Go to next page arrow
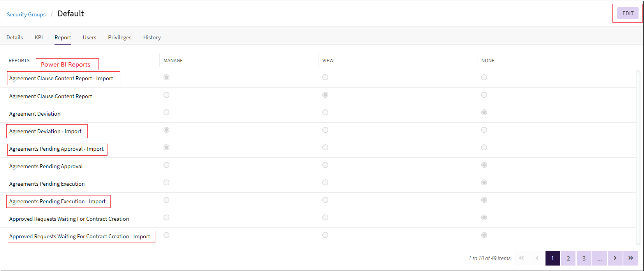This screenshot has width=644, height=271. 615,258
